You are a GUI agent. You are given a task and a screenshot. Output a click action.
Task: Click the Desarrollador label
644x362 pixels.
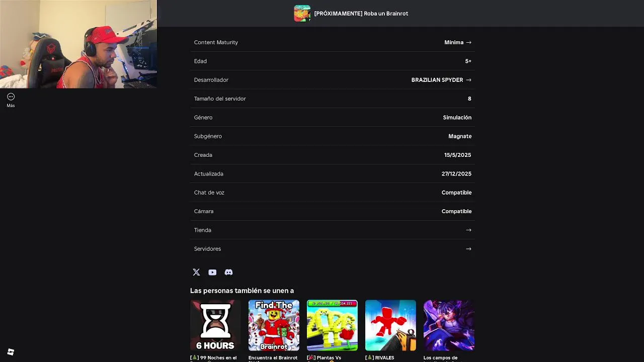211,80
